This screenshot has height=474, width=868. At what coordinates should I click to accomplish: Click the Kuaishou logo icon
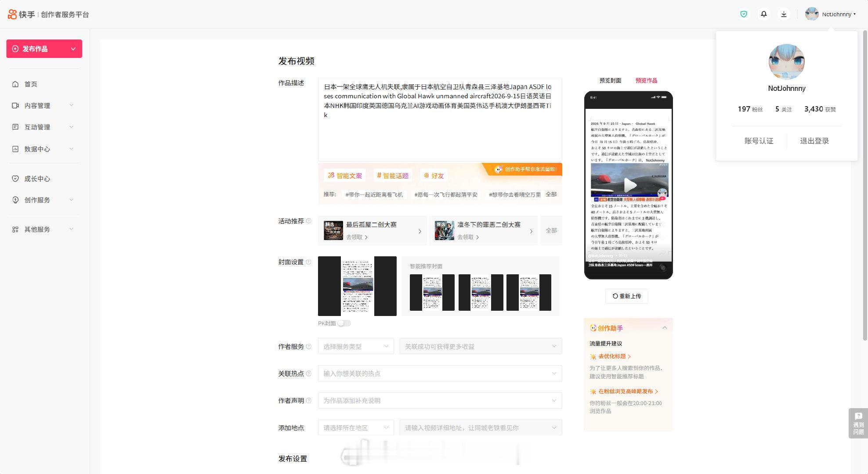[12, 14]
